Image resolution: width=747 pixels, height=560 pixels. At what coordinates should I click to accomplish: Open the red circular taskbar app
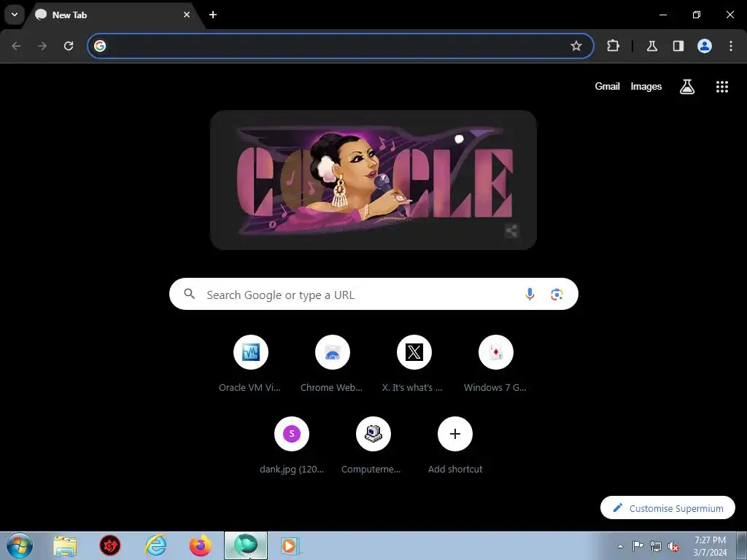[110, 545]
